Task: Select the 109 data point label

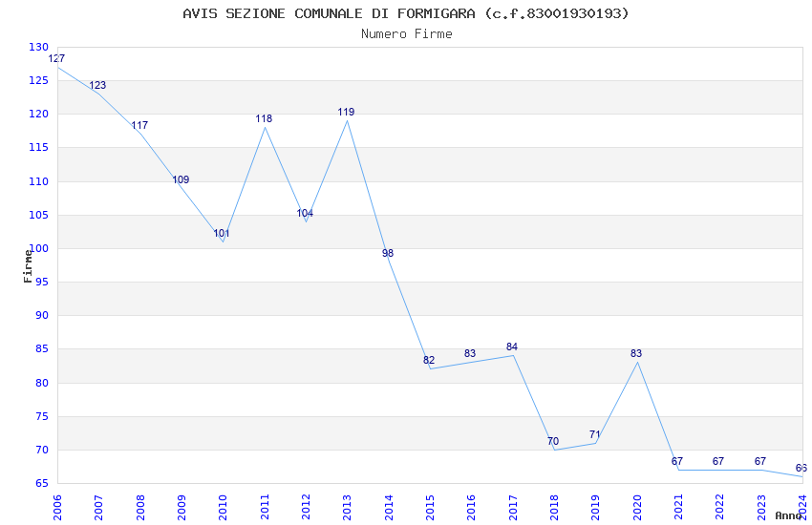Action: click(181, 180)
